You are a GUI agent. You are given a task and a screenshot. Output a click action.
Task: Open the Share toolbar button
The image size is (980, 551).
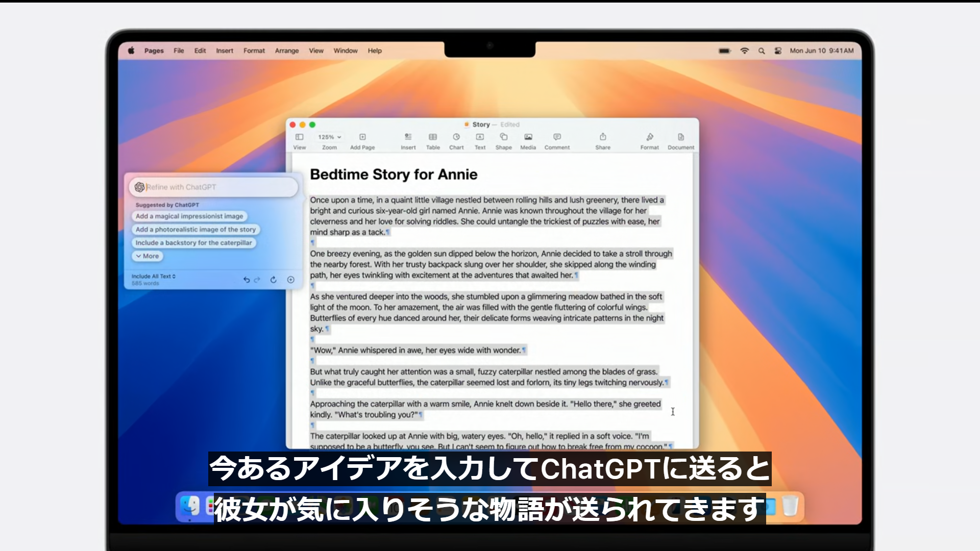603,137
